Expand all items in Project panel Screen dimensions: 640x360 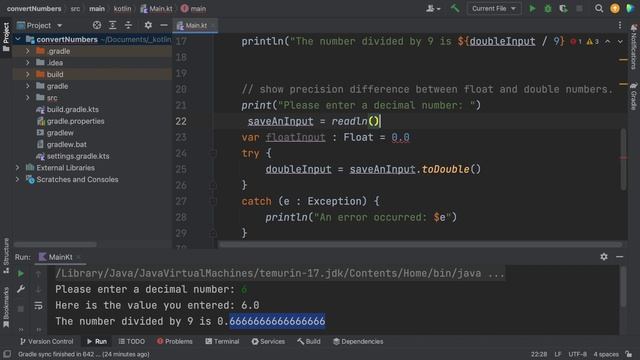tap(113, 25)
